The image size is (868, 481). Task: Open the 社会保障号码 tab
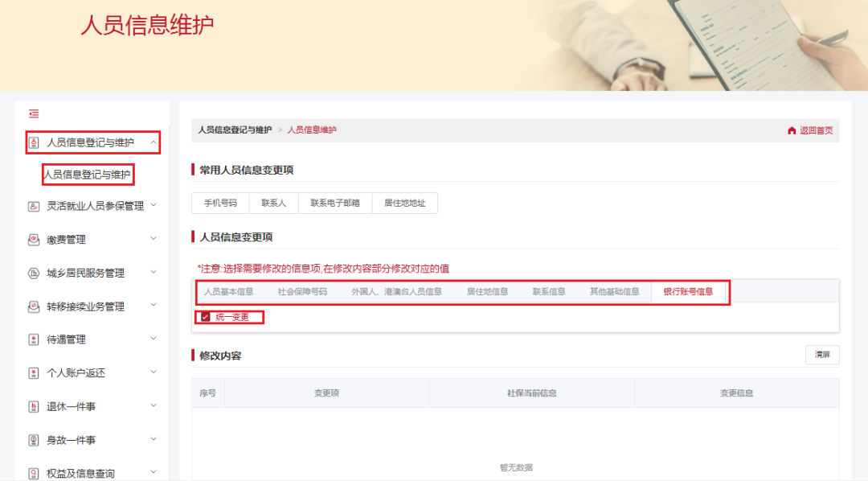point(302,292)
